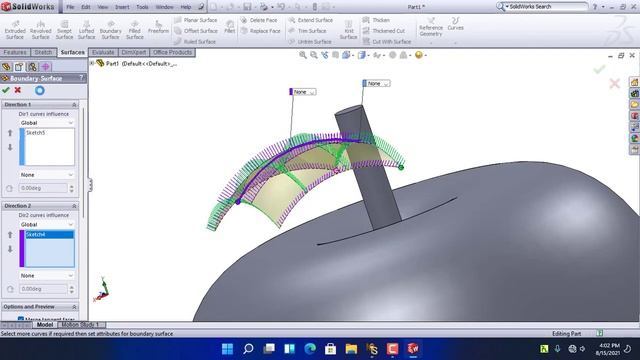Move Direction 1 curve up arrow
The image size is (640, 360).
click(x=10, y=133)
